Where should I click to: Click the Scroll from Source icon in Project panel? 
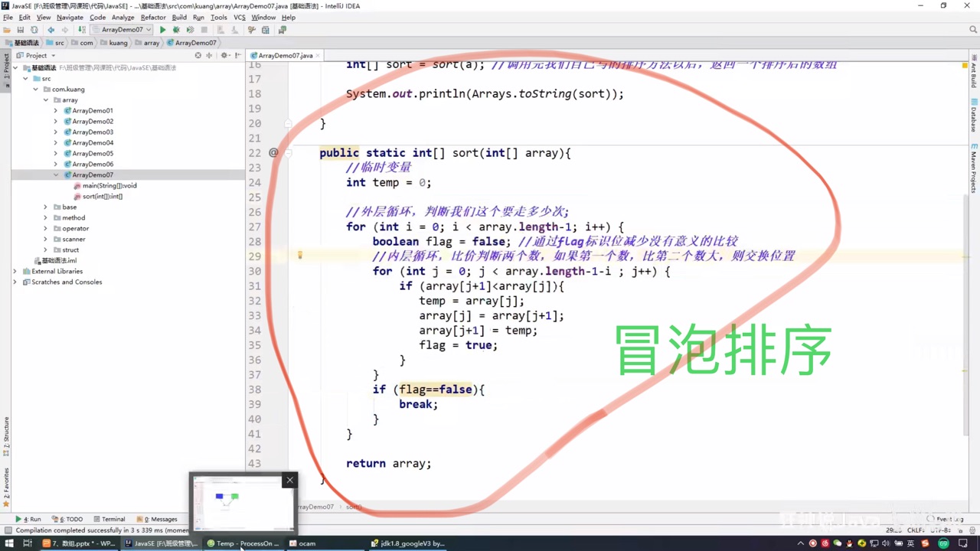(198, 55)
